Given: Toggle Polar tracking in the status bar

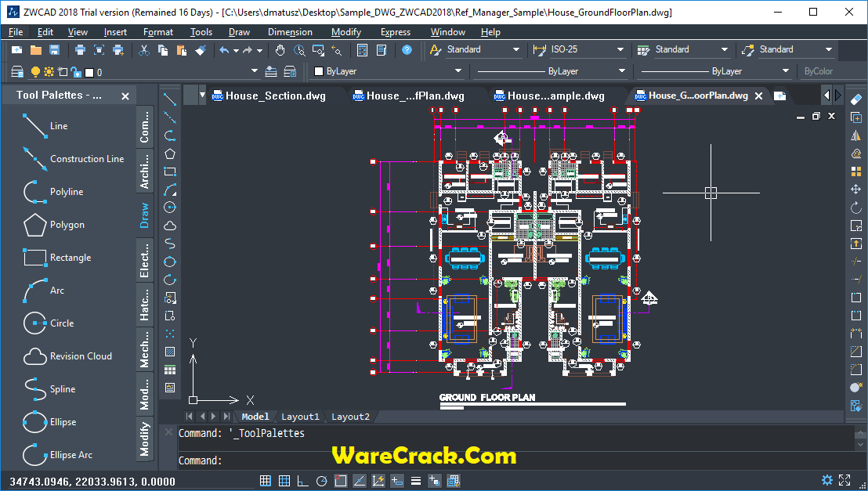Looking at the screenshot, I should (322, 481).
